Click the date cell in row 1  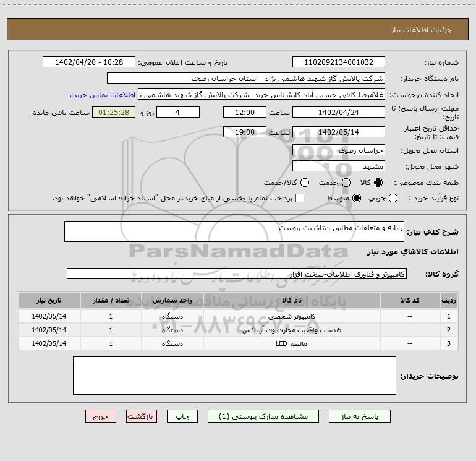pyautogui.click(x=49, y=316)
